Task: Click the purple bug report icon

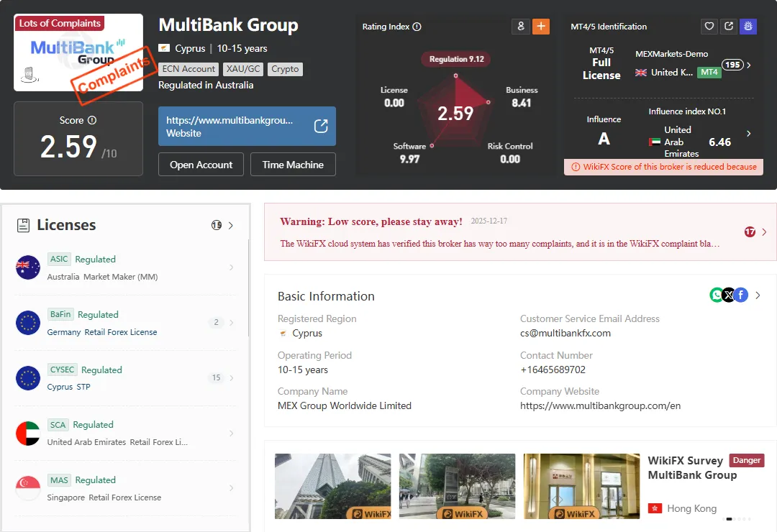Action: (748, 27)
